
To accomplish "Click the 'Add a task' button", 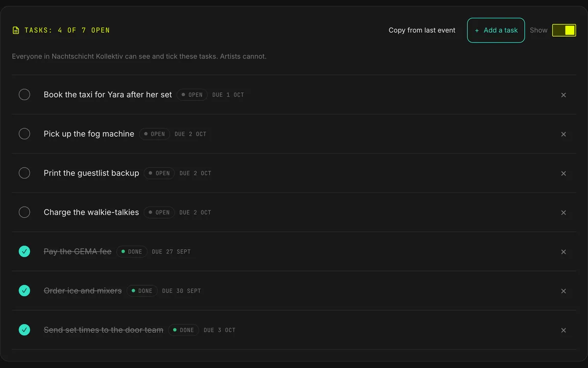I will pyautogui.click(x=496, y=30).
